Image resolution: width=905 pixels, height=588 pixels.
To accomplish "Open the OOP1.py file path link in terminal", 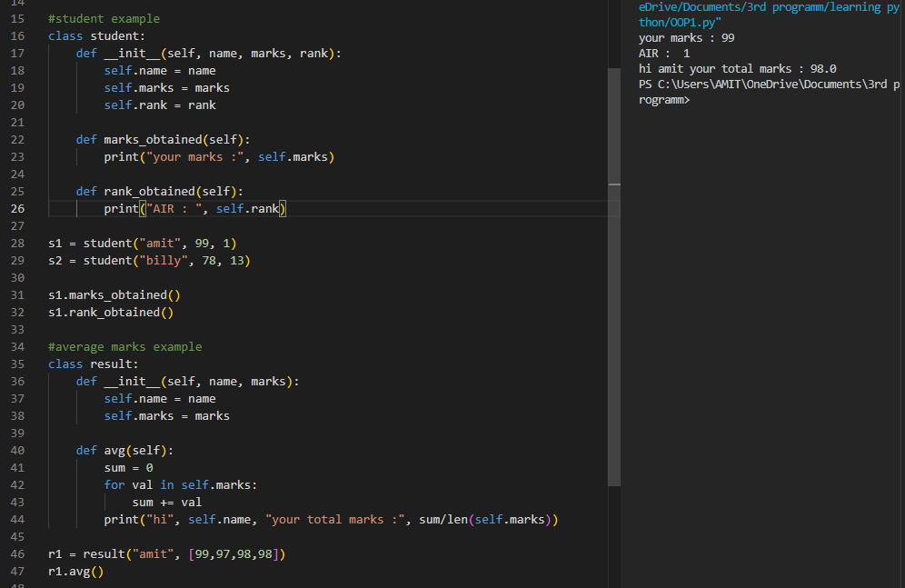I will 769,15.
